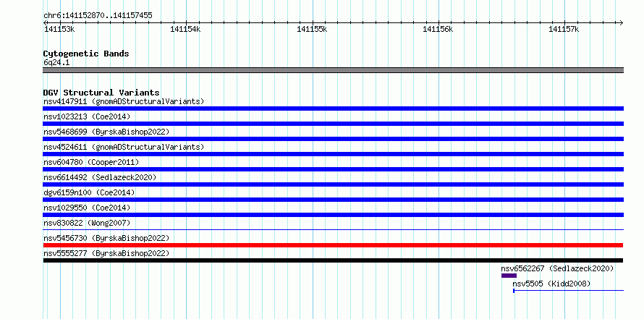Click the 6q24.1 band label

click(x=56, y=62)
